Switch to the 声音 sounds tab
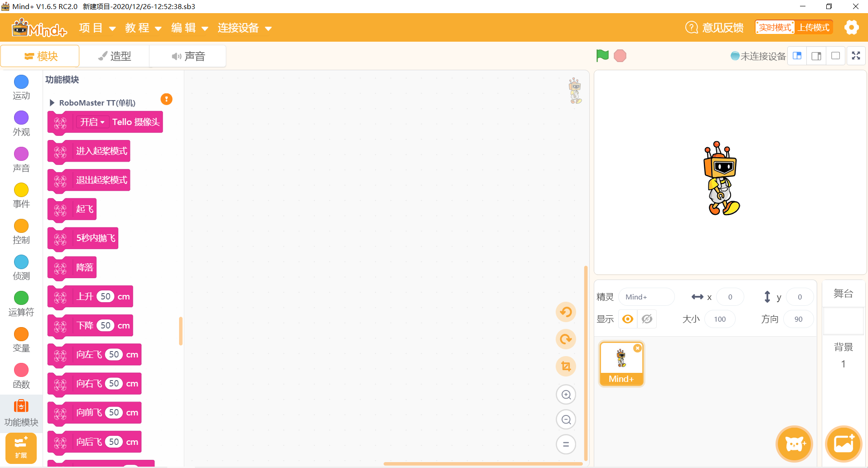Viewport: 868px width, 468px height. click(x=188, y=56)
